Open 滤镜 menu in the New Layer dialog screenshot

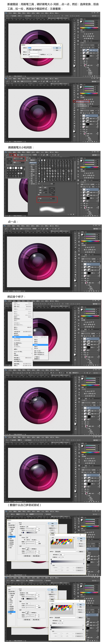38,13
